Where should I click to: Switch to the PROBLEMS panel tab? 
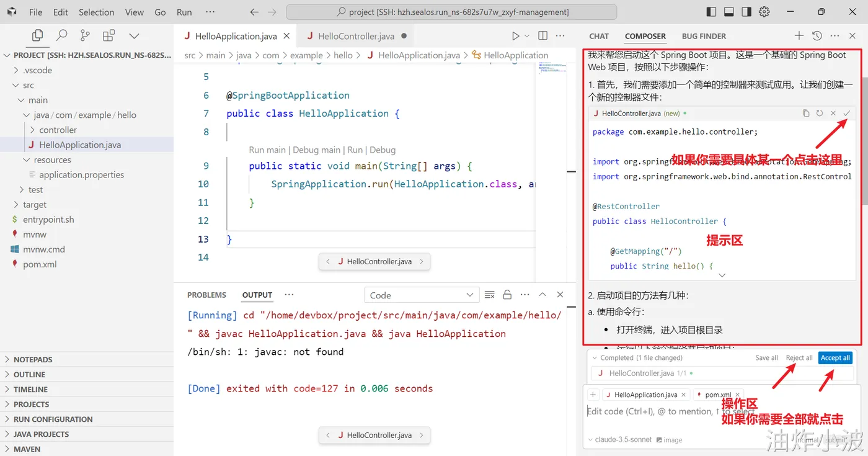207,295
